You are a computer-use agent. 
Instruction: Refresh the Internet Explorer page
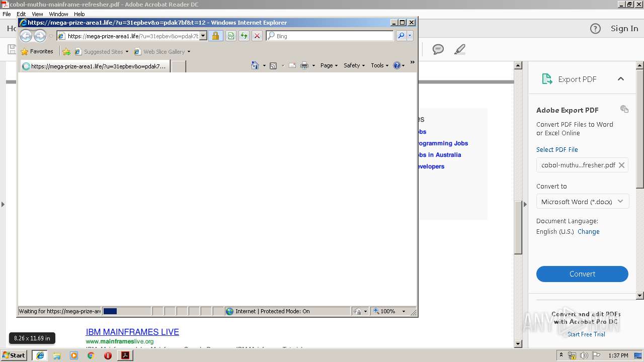point(244,36)
